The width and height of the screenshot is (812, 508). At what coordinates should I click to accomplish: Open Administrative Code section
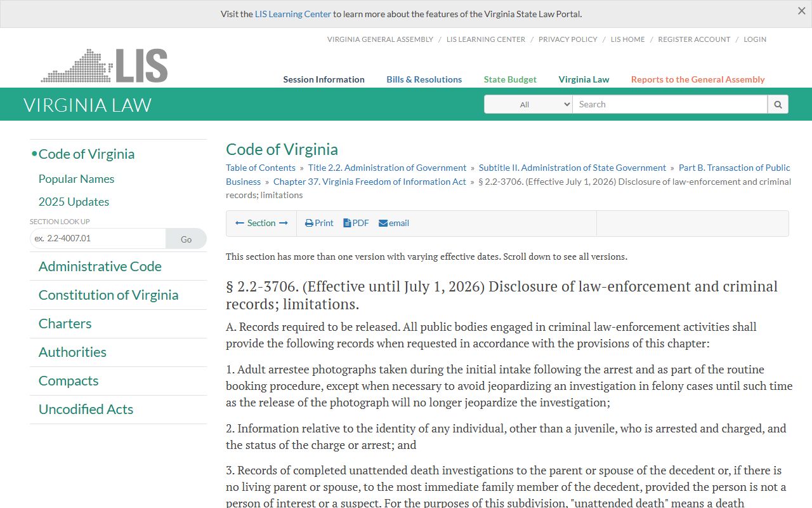[100, 267]
